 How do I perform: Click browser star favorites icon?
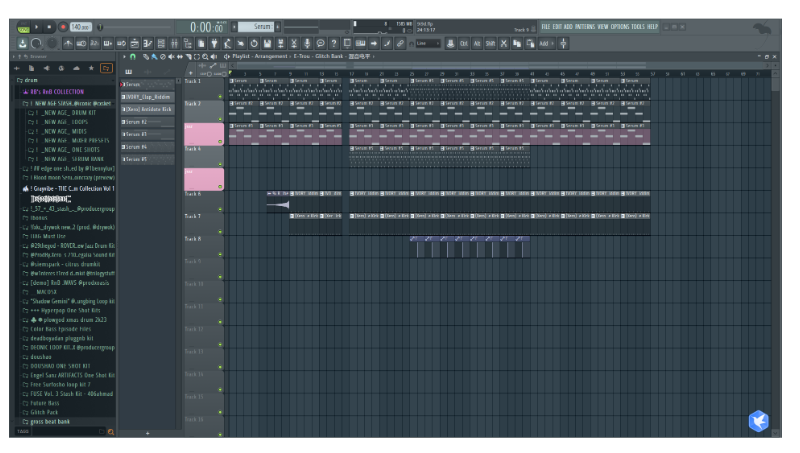point(91,68)
